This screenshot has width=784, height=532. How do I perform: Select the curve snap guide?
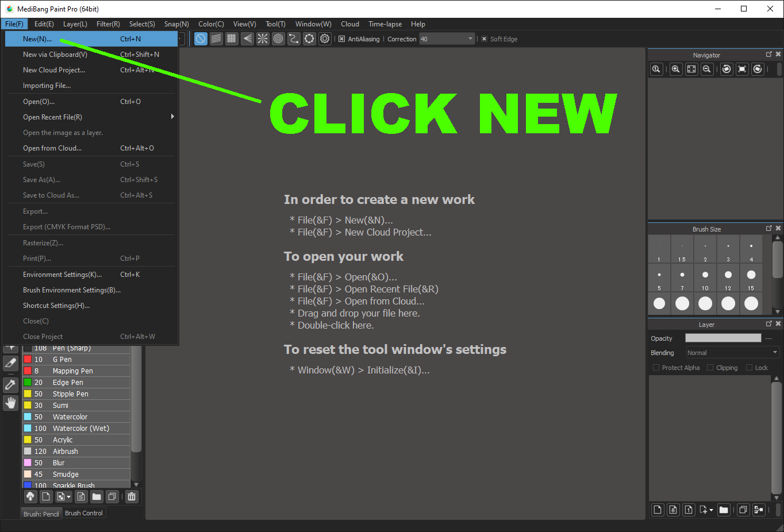294,38
